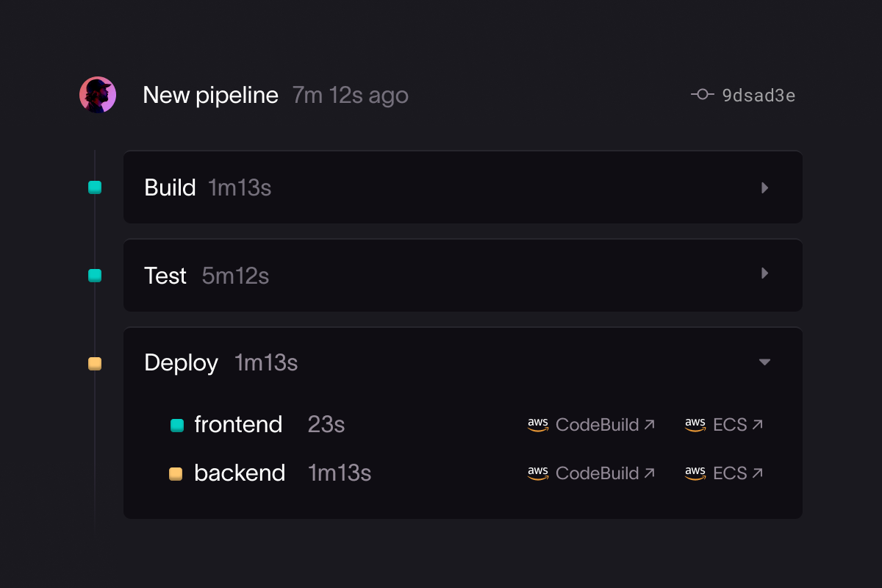This screenshot has width=882, height=588.
Task: Click the green status indicator for Build
Action: (x=95, y=187)
